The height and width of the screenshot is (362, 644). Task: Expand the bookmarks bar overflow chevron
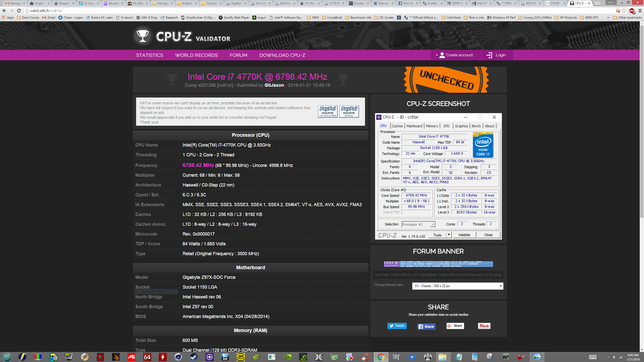coord(608,17)
